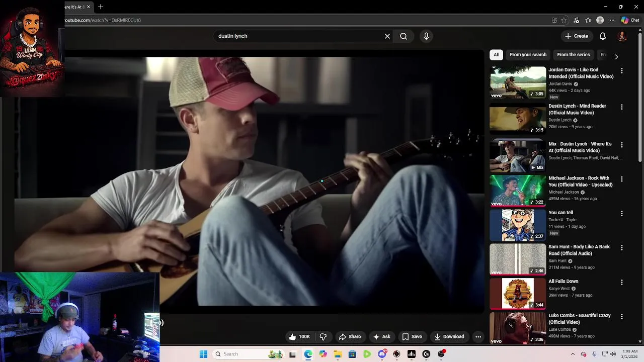
Task: Open options for Luke Combs video
Action: (x=622, y=317)
